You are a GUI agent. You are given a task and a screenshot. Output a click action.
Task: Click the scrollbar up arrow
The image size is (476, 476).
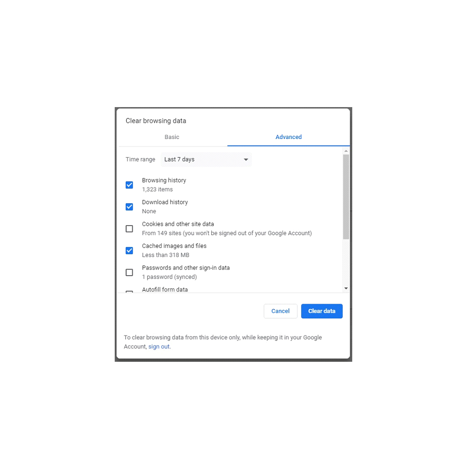[x=346, y=151]
